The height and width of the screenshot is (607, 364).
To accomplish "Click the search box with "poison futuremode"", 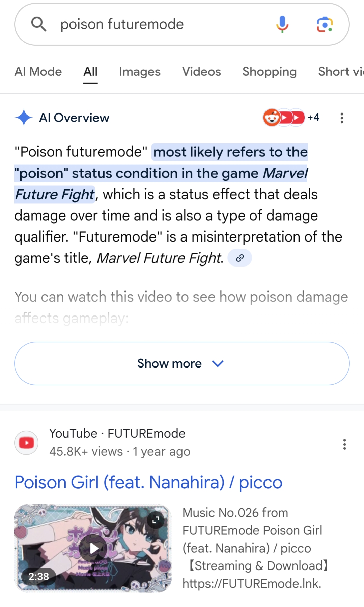I will point(162,24).
